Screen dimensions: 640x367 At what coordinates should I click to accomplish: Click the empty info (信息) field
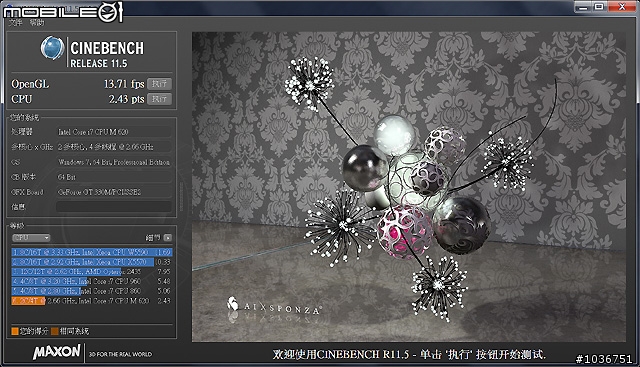[113, 207]
